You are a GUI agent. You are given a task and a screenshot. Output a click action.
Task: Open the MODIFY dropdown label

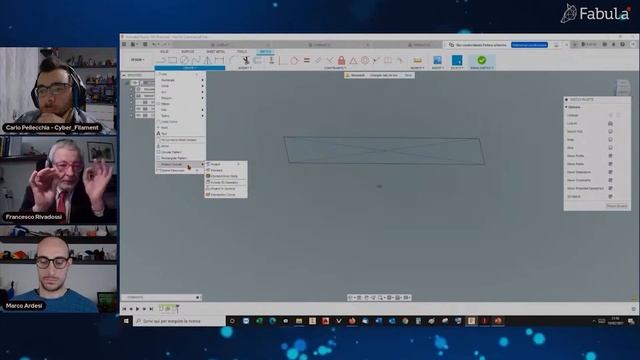(245, 68)
